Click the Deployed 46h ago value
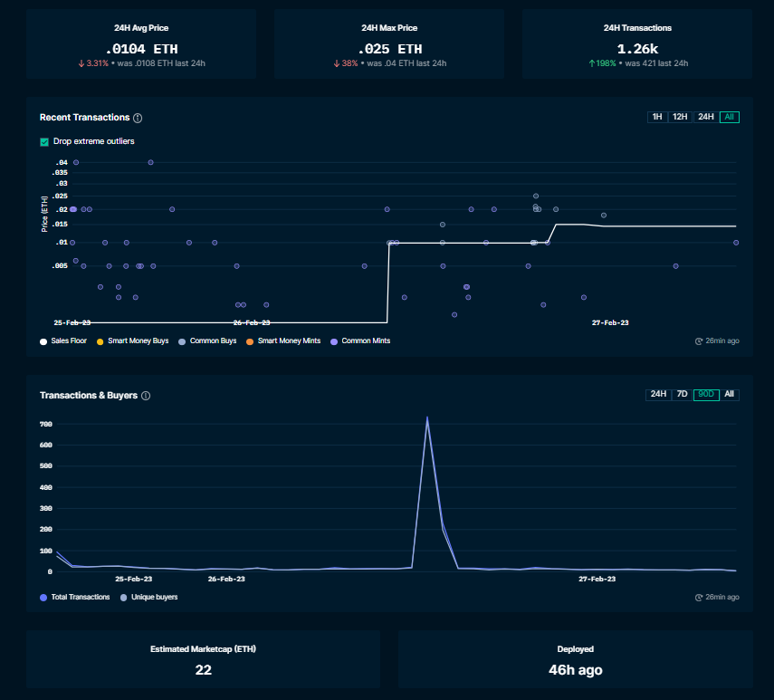This screenshot has width=774, height=700. tap(576, 670)
